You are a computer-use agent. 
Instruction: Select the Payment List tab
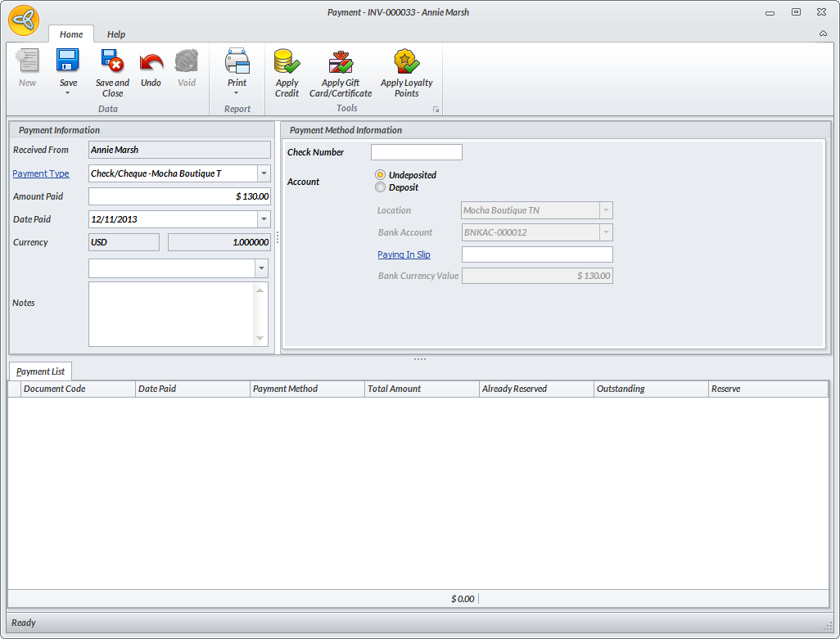pos(40,371)
